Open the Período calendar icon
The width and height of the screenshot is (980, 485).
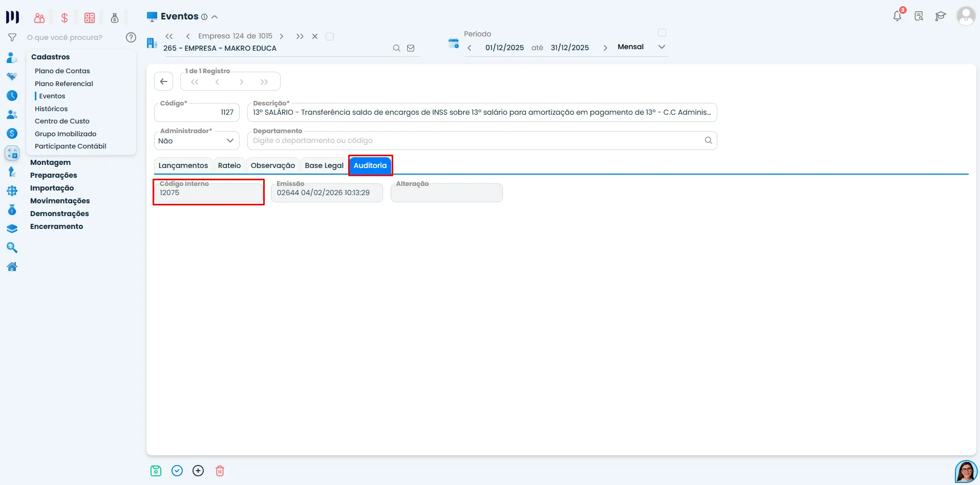coord(454,43)
